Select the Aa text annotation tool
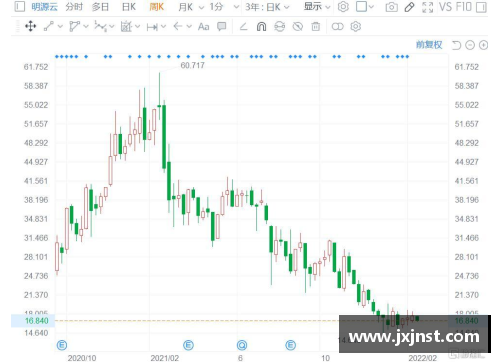Image resolution: width=500 pixels, height=362 pixels. coord(203,27)
